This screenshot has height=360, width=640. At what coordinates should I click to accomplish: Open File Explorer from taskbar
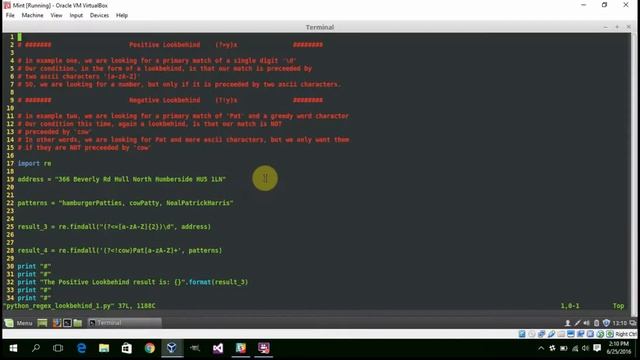pyautogui.click(x=104, y=348)
